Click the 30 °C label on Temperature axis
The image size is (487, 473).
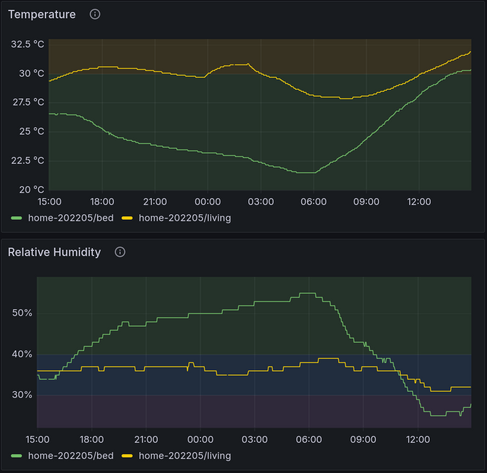(32, 73)
